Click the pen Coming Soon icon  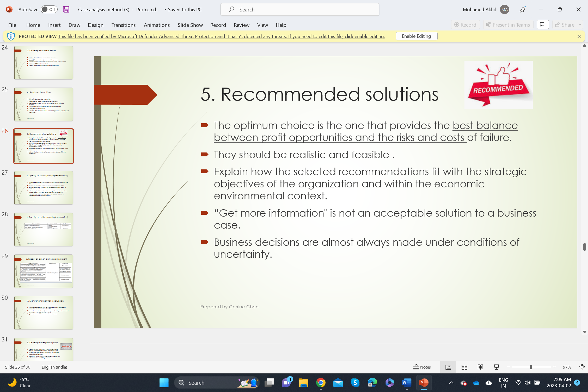pyautogui.click(x=523, y=9)
